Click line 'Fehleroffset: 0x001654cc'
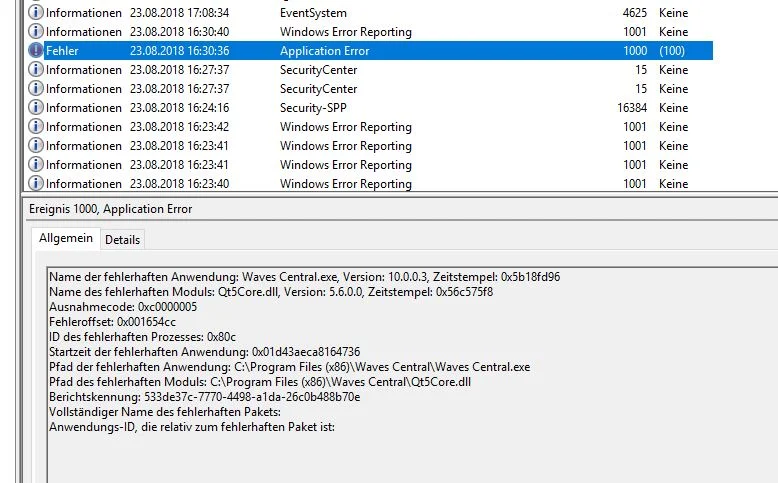 click(113, 322)
